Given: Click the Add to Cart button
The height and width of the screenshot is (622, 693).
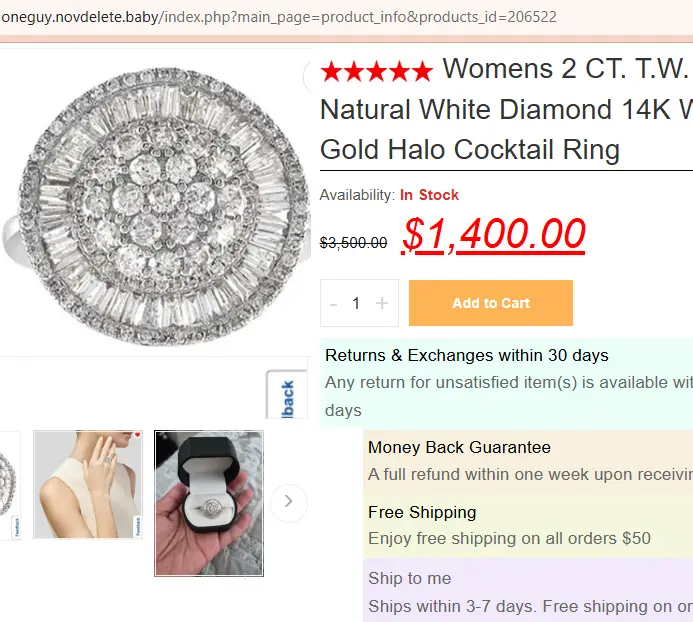Looking at the screenshot, I should click(490, 303).
